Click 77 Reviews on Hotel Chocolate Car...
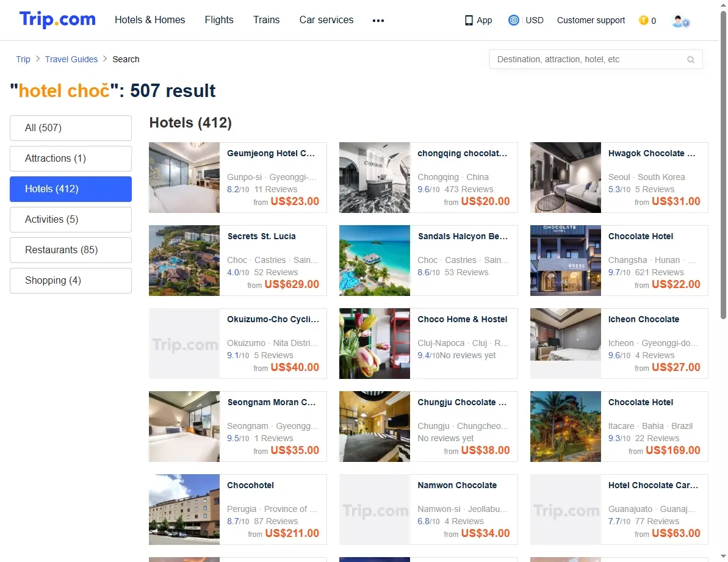The width and height of the screenshot is (728, 562). 657,522
